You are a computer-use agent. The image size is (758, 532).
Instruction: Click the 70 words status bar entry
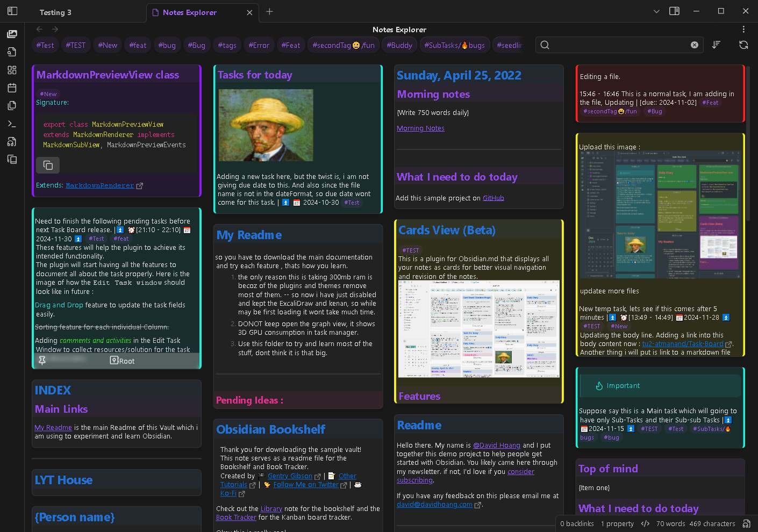coord(670,523)
